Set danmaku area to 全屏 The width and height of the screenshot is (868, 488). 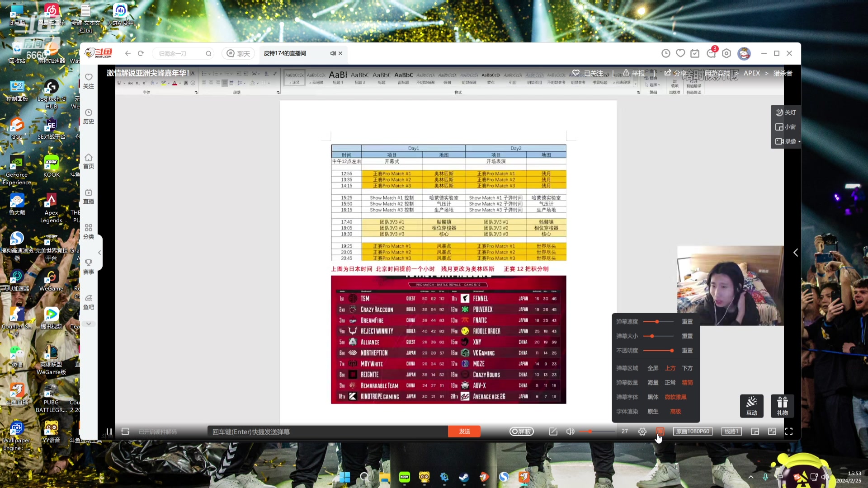[x=653, y=368]
